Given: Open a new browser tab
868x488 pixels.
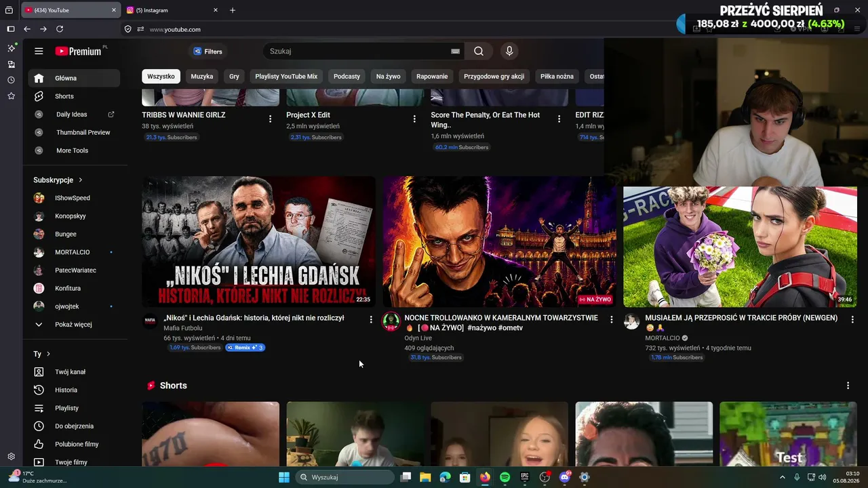Looking at the screenshot, I should point(233,10).
